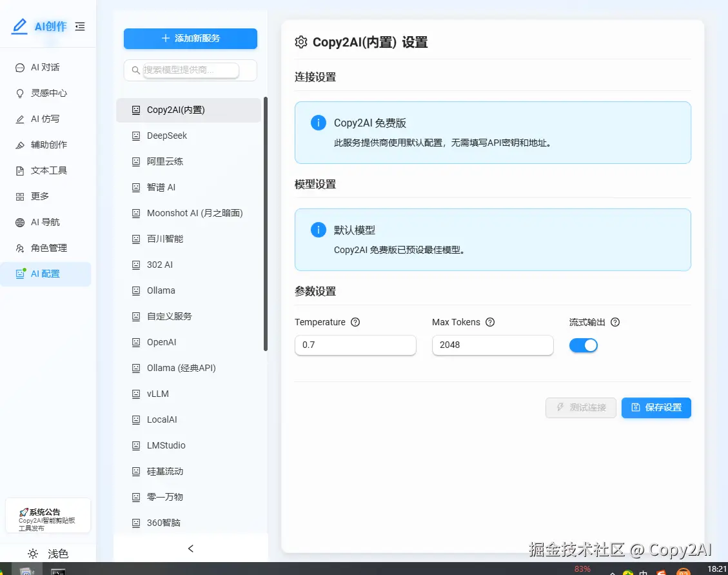Click the Max Tokens field showing 2048

pos(493,345)
